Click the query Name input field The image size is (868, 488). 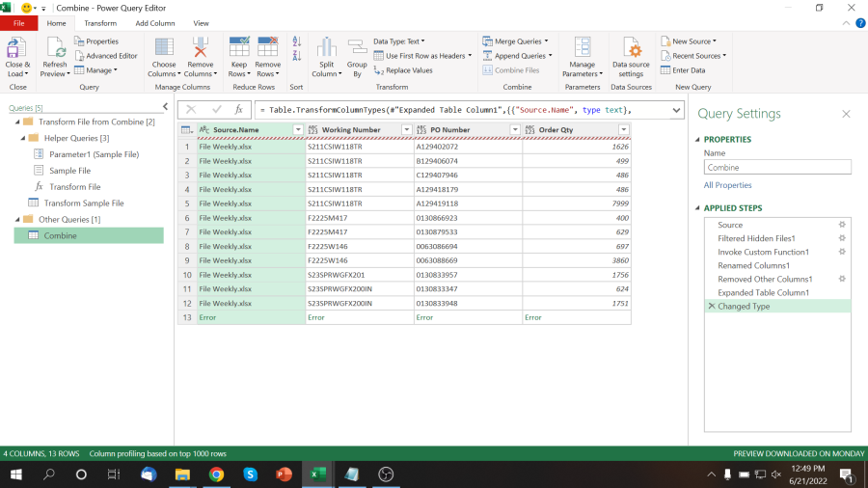(777, 168)
